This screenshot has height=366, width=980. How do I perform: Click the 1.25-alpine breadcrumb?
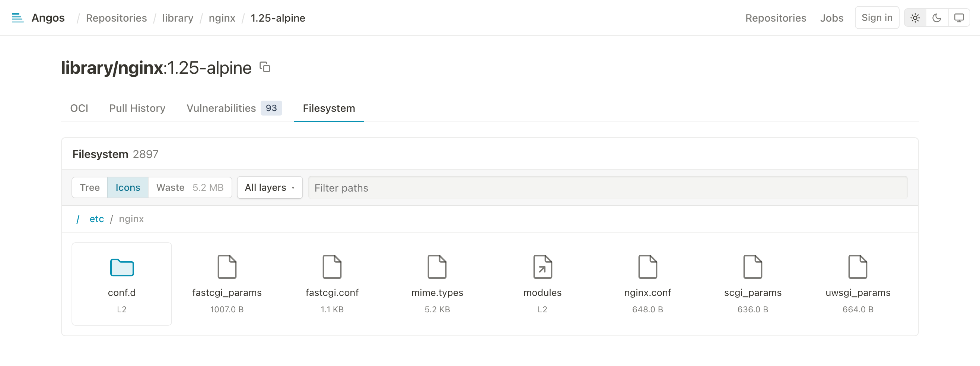point(278,18)
